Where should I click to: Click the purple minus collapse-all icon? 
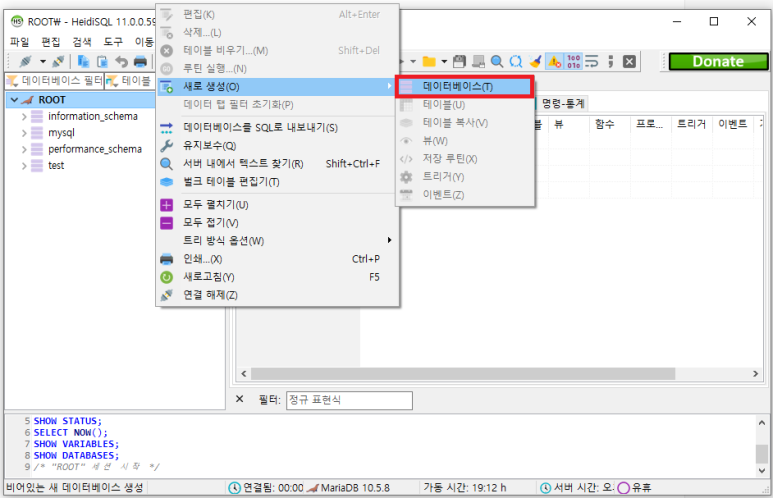tap(167, 223)
